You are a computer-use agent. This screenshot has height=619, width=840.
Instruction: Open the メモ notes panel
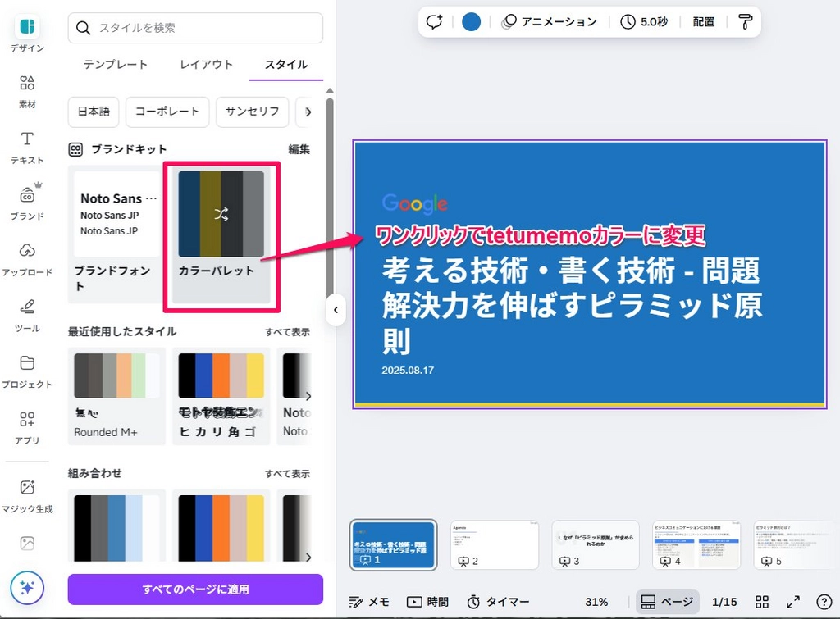pos(369,602)
